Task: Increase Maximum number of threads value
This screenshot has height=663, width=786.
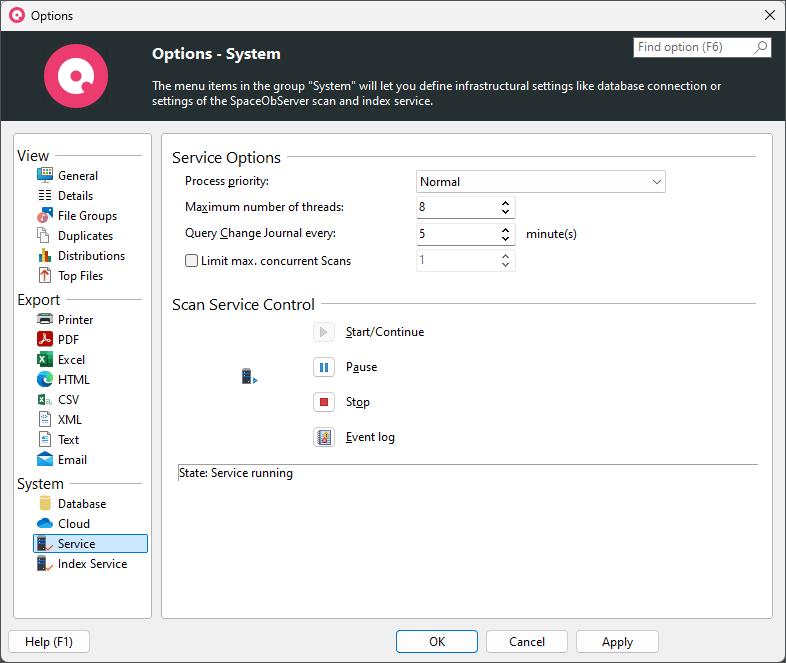Action: (x=506, y=203)
